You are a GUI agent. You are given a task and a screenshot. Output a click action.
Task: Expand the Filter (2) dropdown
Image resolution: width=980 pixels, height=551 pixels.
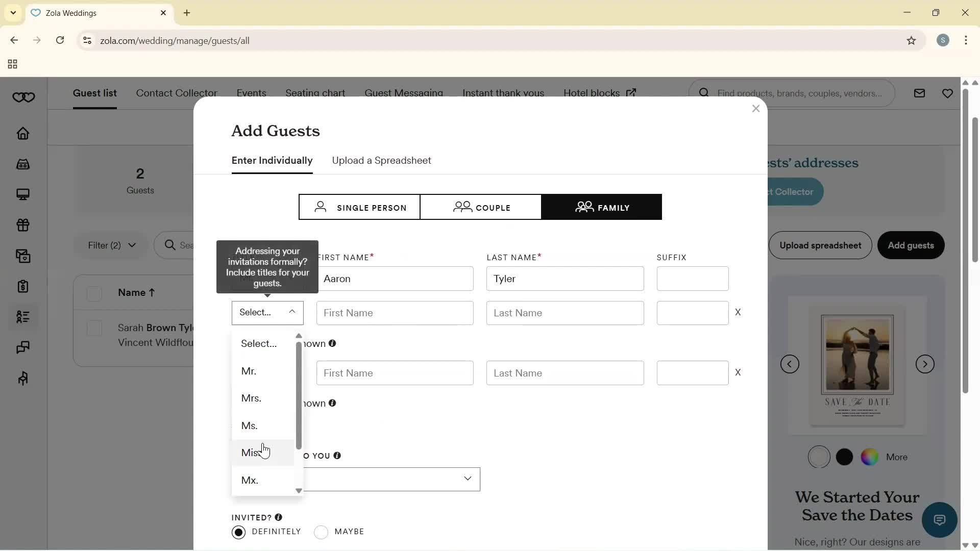coord(110,245)
